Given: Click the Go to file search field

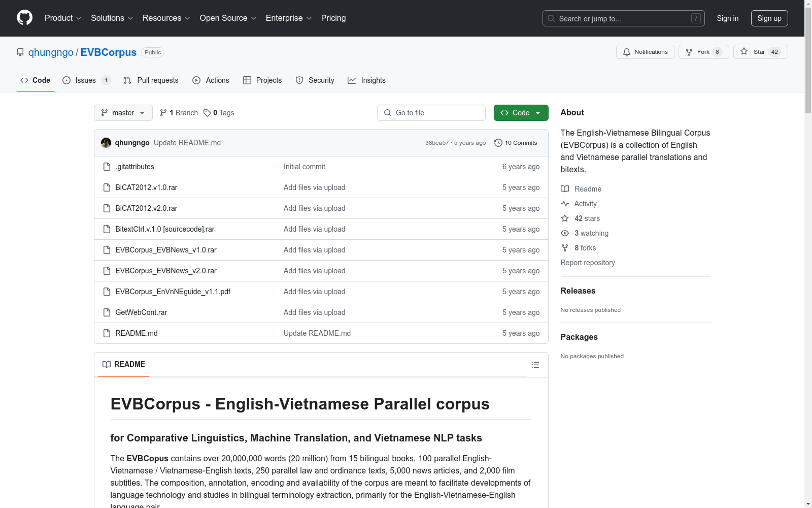Looking at the screenshot, I should (x=431, y=113).
